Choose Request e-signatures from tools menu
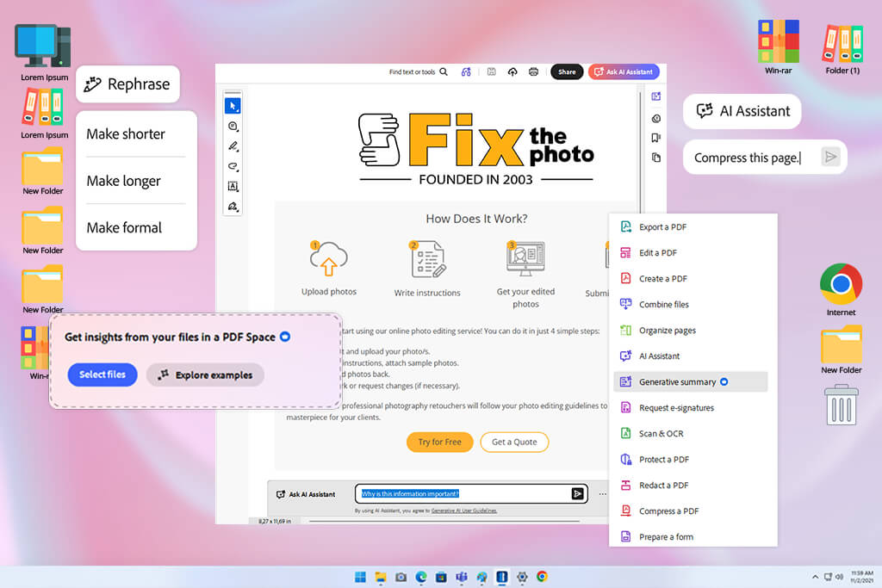882x588 pixels. [x=689, y=408]
